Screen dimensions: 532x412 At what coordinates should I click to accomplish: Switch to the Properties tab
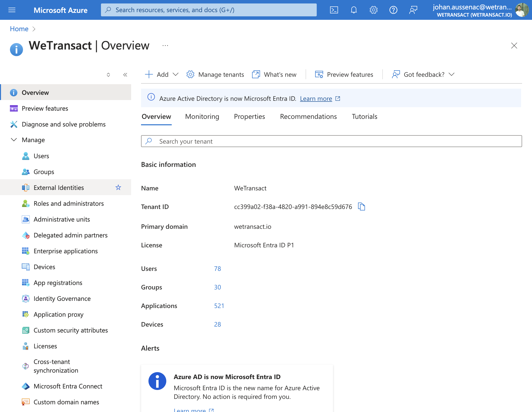pyautogui.click(x=249, y=117)
